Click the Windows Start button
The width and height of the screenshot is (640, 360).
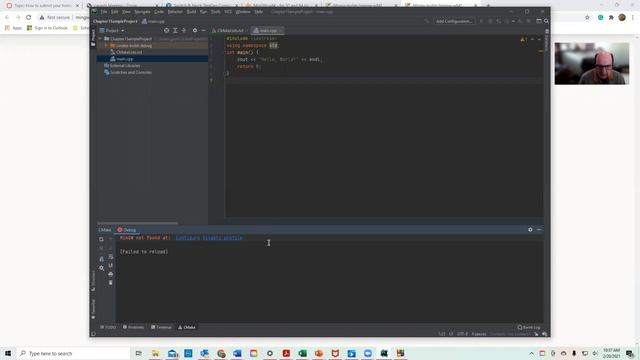[8, 353]
